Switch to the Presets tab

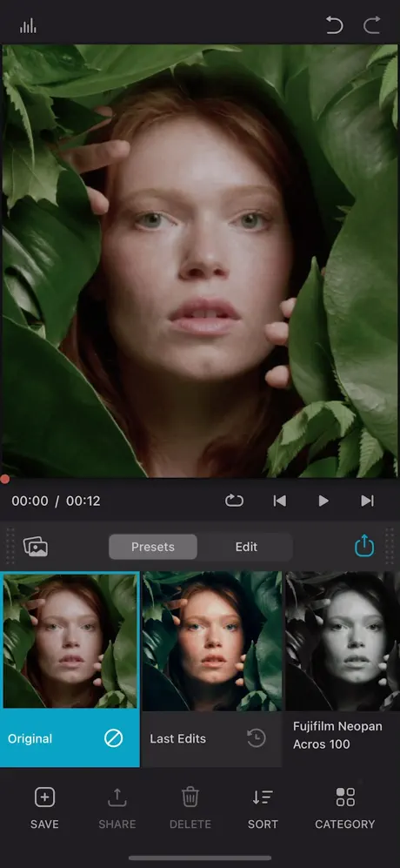coord(153,547)
